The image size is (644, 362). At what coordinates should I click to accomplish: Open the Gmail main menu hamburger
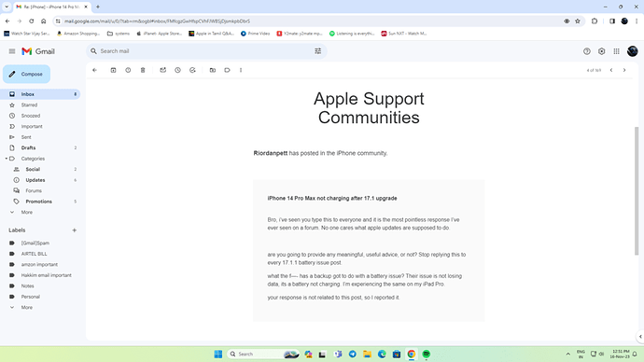click(12, 51)
